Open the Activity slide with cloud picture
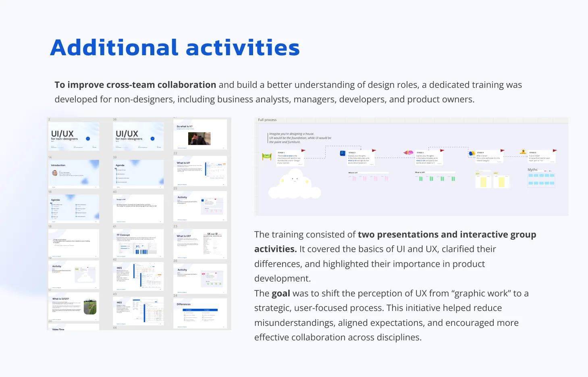The image size is (588, 377). [74, 274]
